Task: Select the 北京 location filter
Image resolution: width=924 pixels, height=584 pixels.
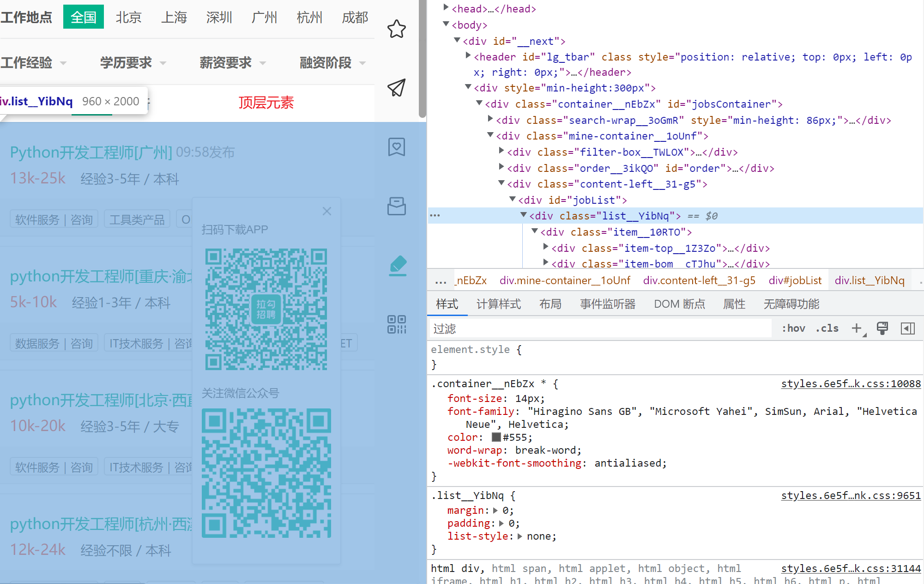Action: 128,17
